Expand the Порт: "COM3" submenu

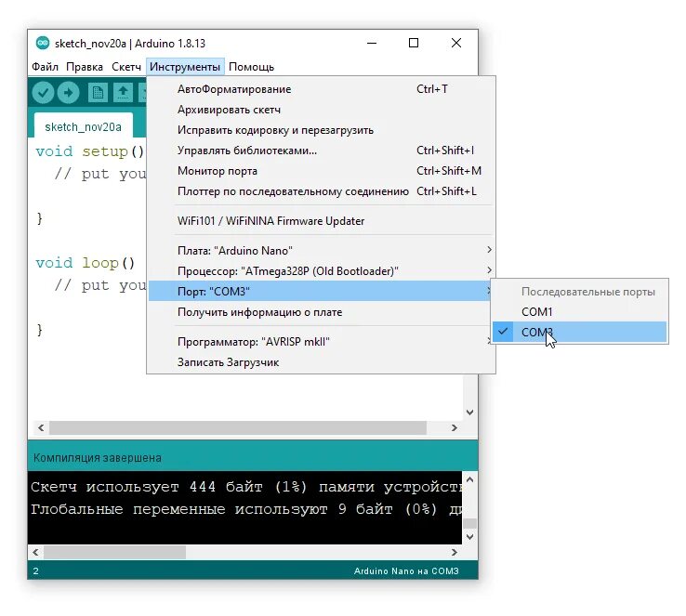coord(322,291)
